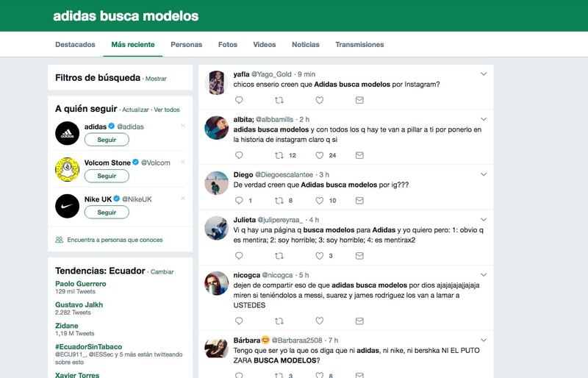Open the Paolo Guerrero trending topic
This screenshot has width=588, height=378.
coord(81,284)
